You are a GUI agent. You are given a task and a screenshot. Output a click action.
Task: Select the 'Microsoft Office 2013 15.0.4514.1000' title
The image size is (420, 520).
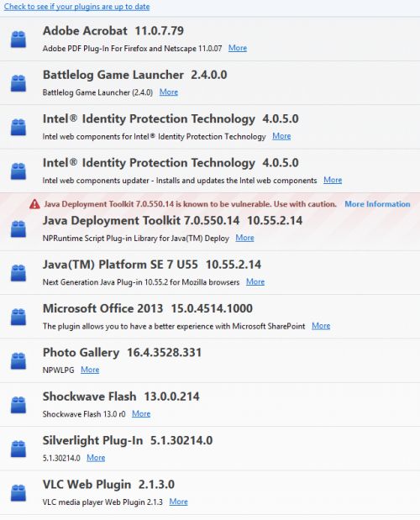148,309
